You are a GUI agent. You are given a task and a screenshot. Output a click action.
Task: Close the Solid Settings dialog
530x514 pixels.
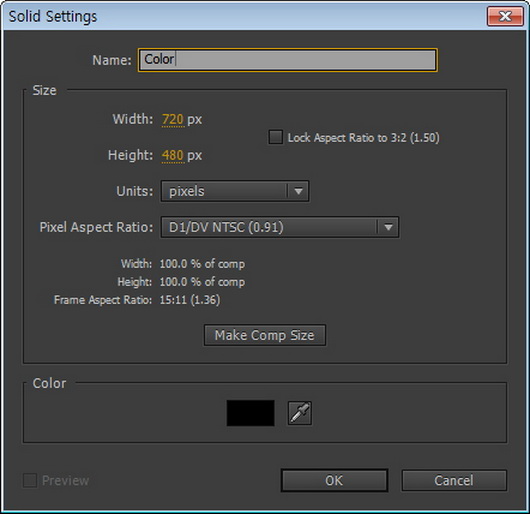[x=505, y=16]
